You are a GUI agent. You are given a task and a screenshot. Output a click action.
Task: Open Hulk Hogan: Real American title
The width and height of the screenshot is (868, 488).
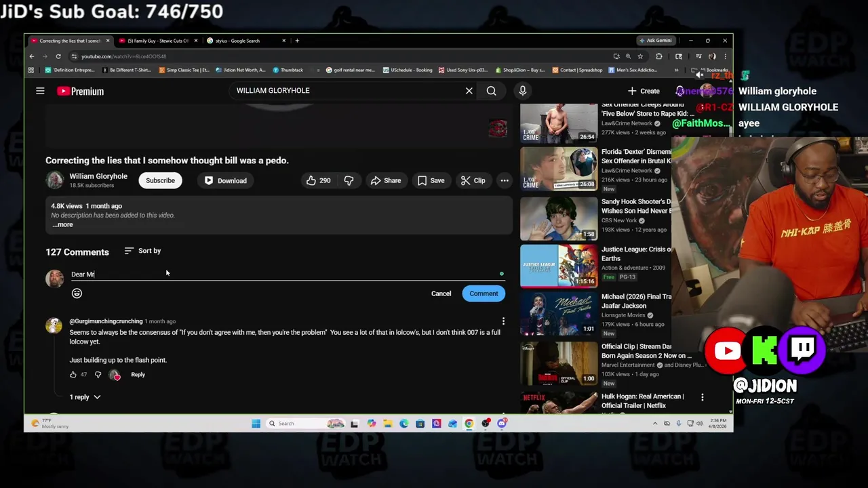click(643, 401)
